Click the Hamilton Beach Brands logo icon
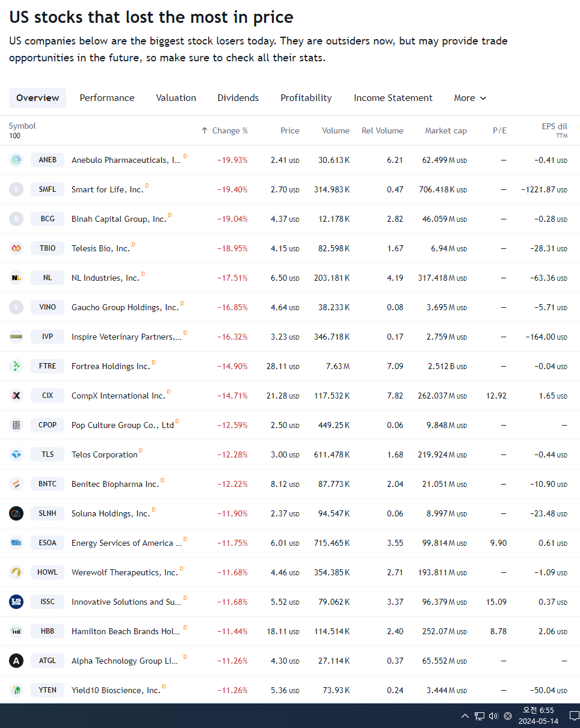580x728 pixels. pos(16,631)
